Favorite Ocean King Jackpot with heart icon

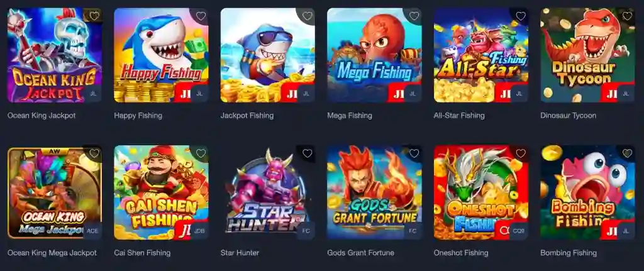tap(94, 16)
